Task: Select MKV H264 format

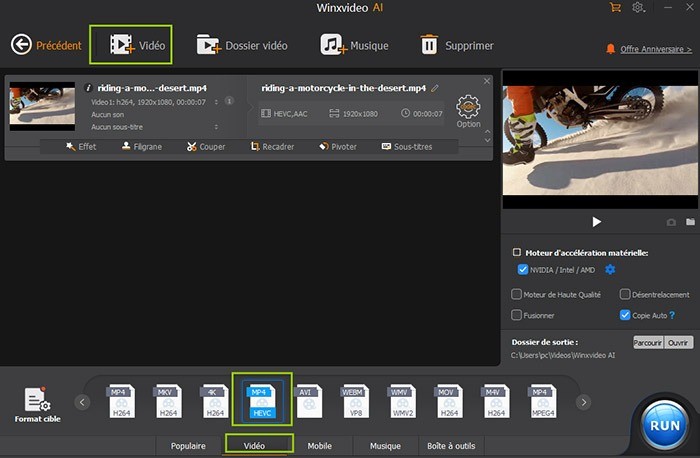Action: (x=168, y=401)
